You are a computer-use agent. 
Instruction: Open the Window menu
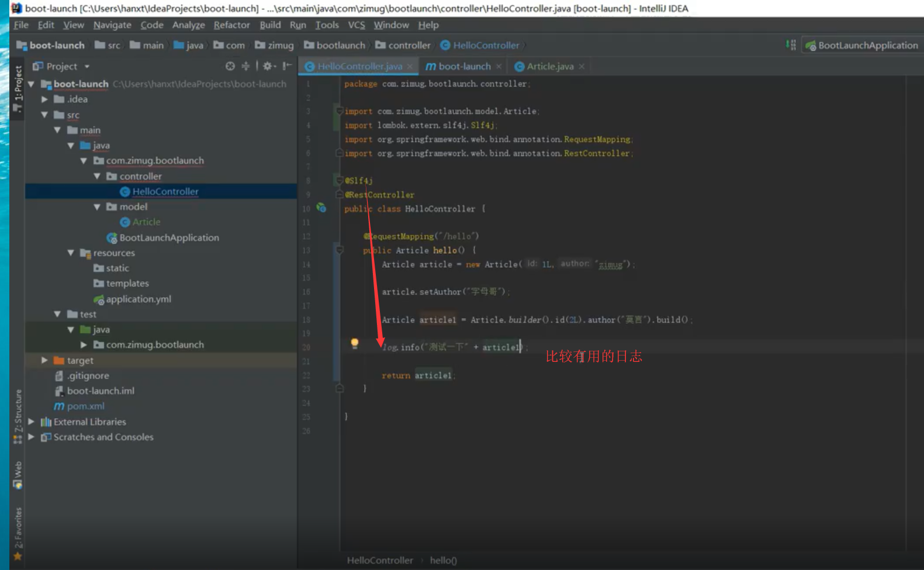point(391,25)
